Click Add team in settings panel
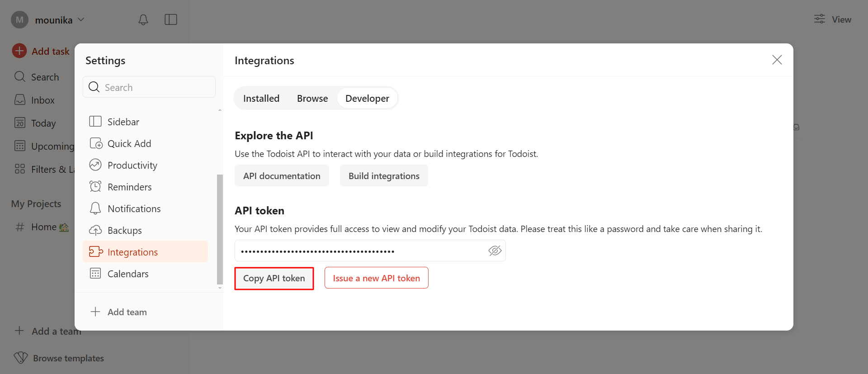Image resolution: width=868 pixels, height=374 pixels. point(127,312)
